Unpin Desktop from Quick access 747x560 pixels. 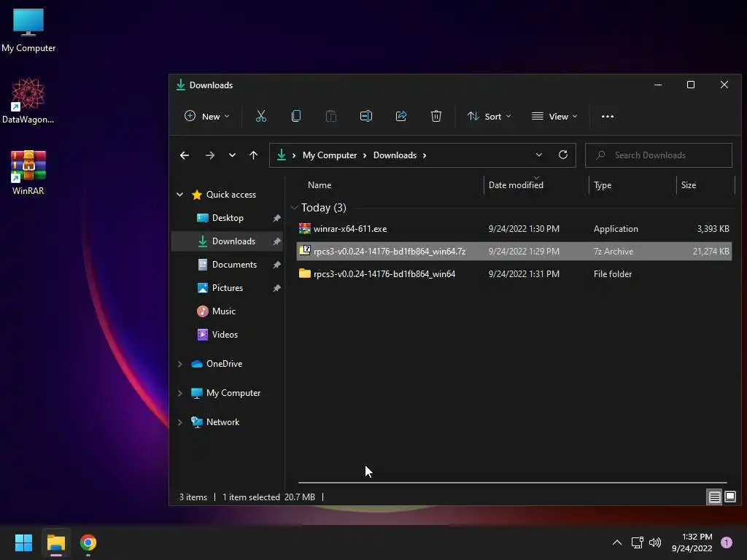[x=276, y=218]
